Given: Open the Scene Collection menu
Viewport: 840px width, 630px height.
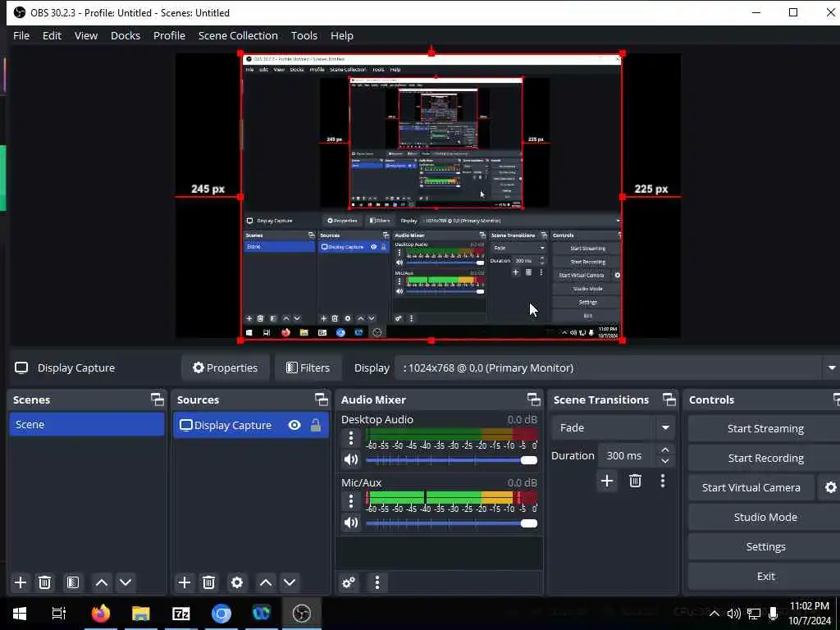Looking at the screenshot, I should [238, 35].
